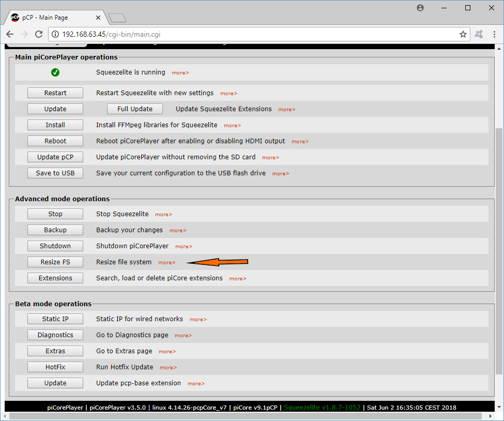The height and width of the screenshot is (421, 504).
Task: Show more> for Go to Extras page
Action: pos(167,352)
